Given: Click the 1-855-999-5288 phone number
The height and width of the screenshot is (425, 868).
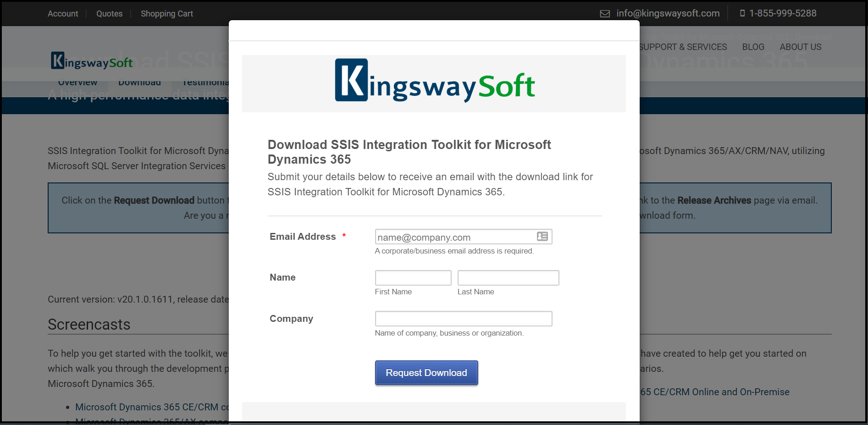Looking at the screenshot, I should [x=783, y=13].
